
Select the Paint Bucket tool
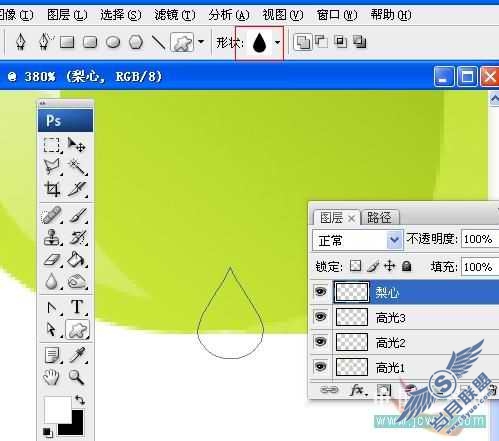point(77,259)
